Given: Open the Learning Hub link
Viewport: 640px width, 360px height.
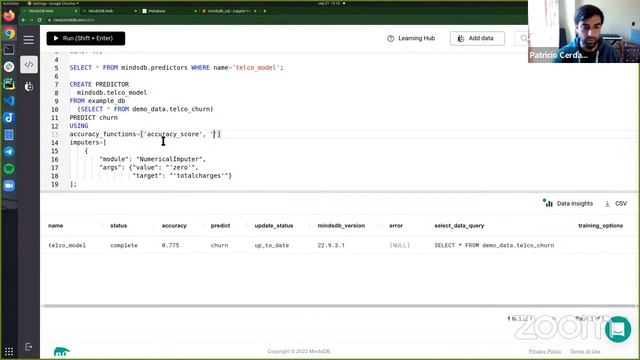Looking at the screenshot, I should [x=416, y=38].
